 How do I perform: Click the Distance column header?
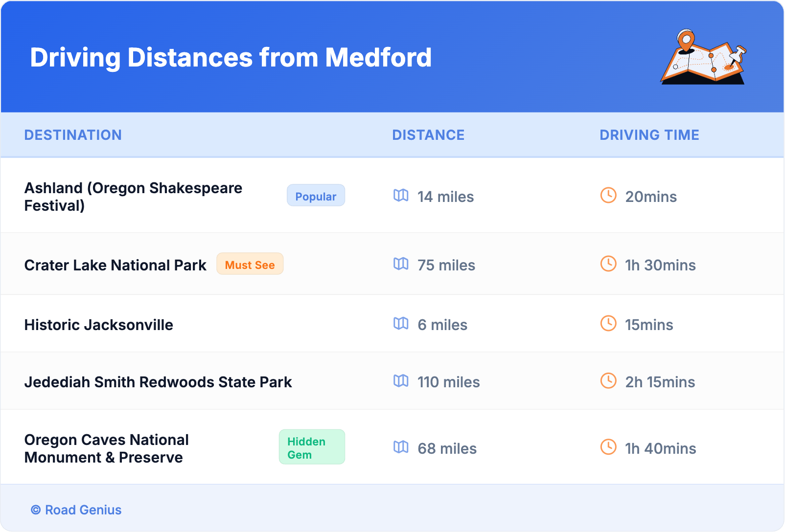[428, 135]
